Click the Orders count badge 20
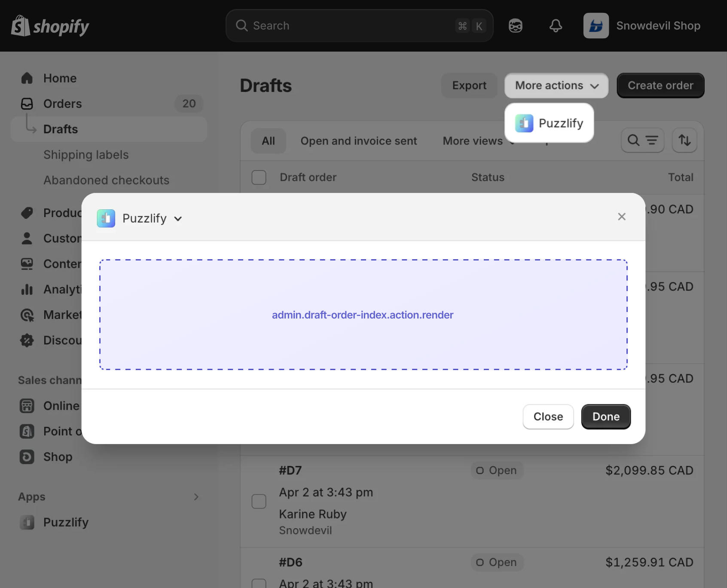This screenshot has height=588, width=727. [x=189, y=104]
